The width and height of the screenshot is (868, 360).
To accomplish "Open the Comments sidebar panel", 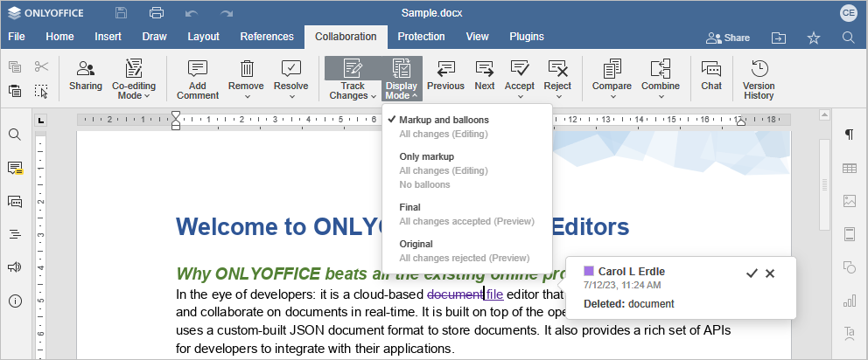I will (15, 168).
